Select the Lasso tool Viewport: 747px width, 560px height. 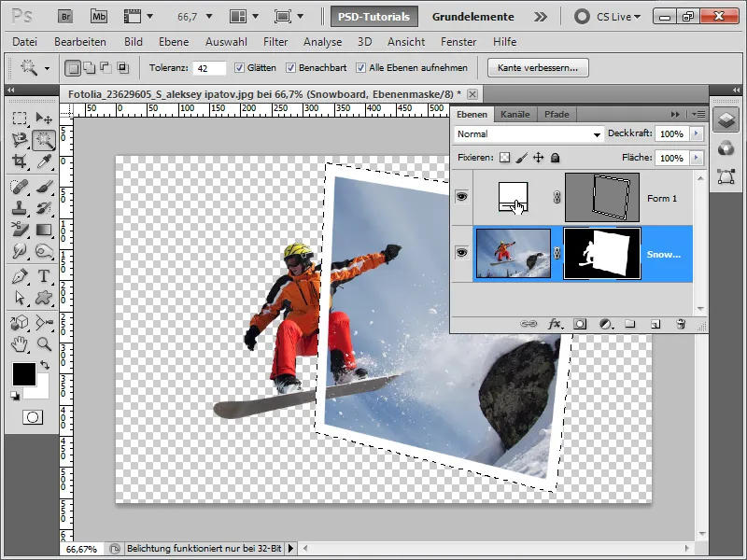(20, 140)
